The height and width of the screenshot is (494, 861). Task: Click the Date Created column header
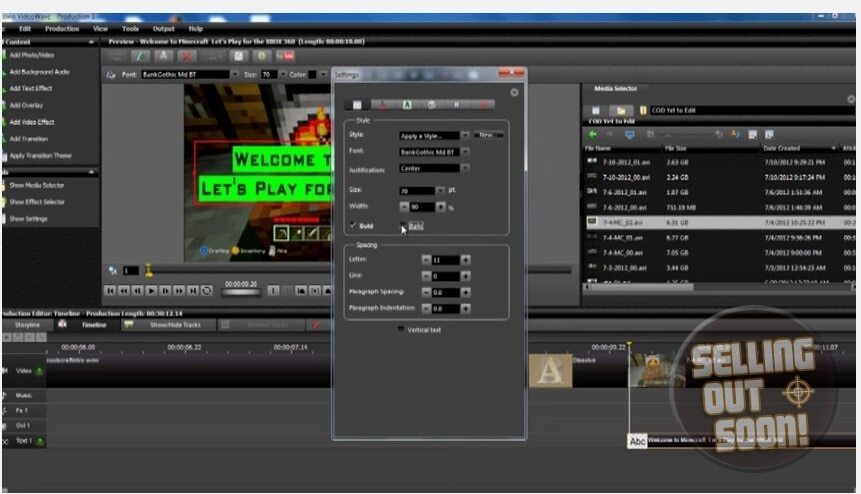[799, 148]
